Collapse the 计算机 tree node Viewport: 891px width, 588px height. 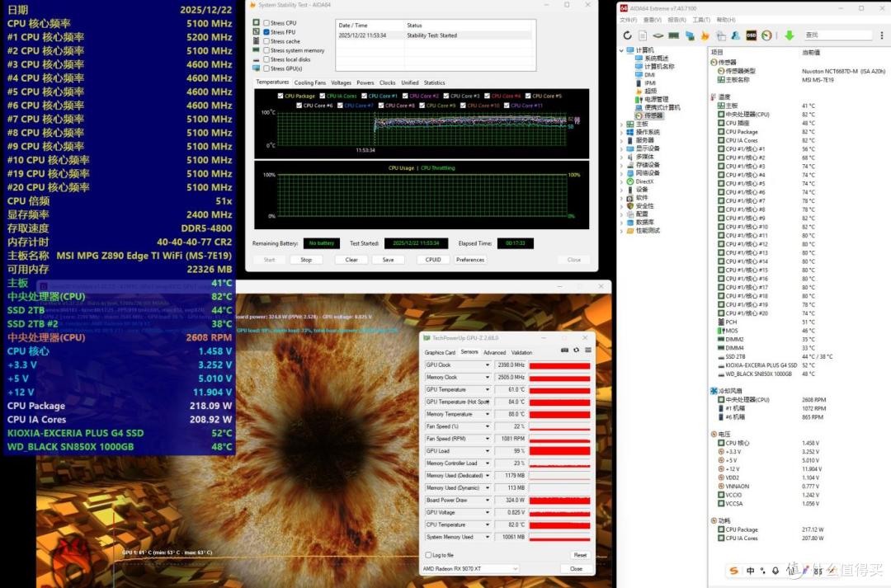click(621, 50)
